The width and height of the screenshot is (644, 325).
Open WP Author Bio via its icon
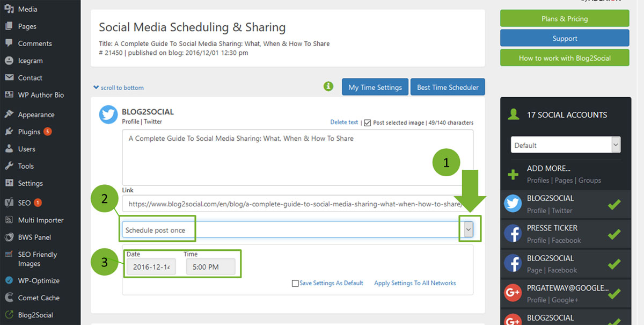[9, 95]
